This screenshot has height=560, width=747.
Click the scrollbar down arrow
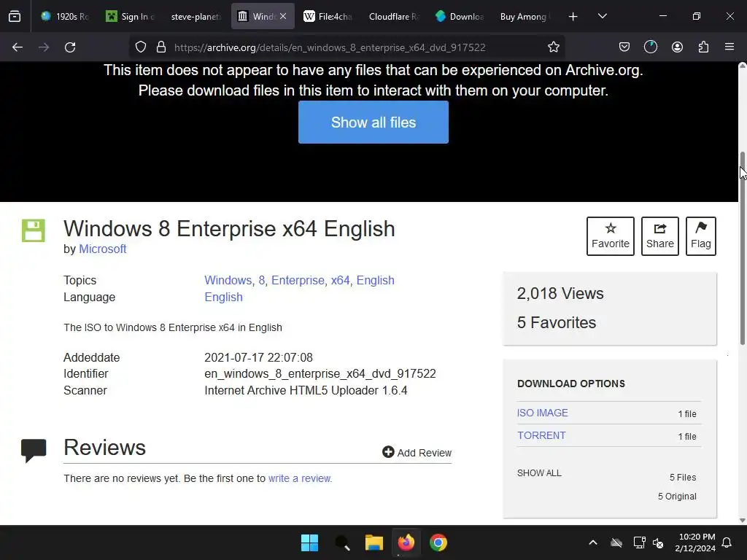click(742, 521)
